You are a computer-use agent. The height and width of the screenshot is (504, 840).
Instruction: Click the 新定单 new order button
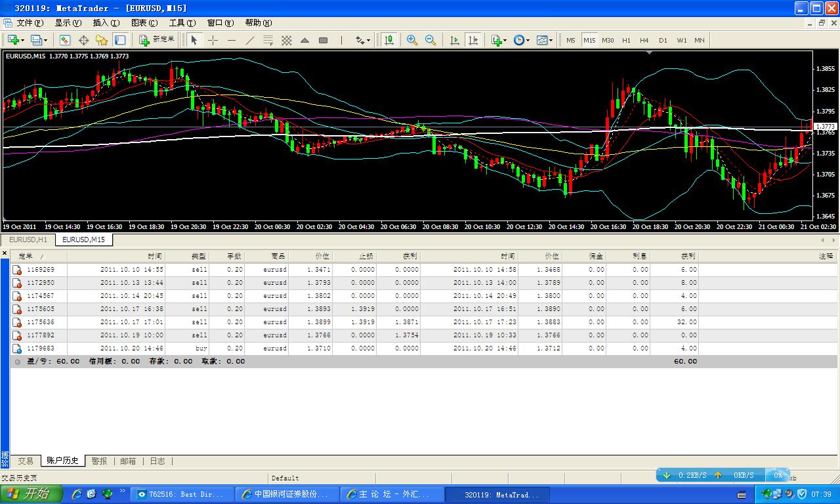(x=157, y=40)
